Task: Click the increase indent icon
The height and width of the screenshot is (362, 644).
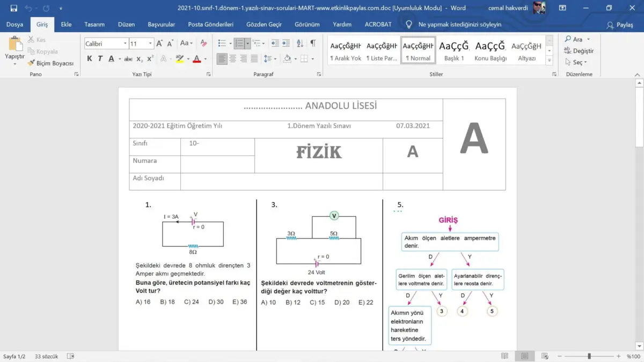Action: [287, 43]
